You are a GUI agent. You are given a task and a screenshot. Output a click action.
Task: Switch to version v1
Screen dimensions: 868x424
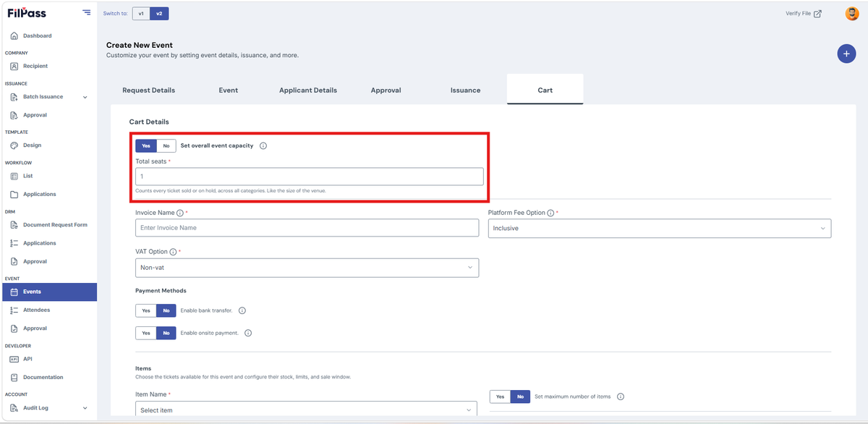141,14
